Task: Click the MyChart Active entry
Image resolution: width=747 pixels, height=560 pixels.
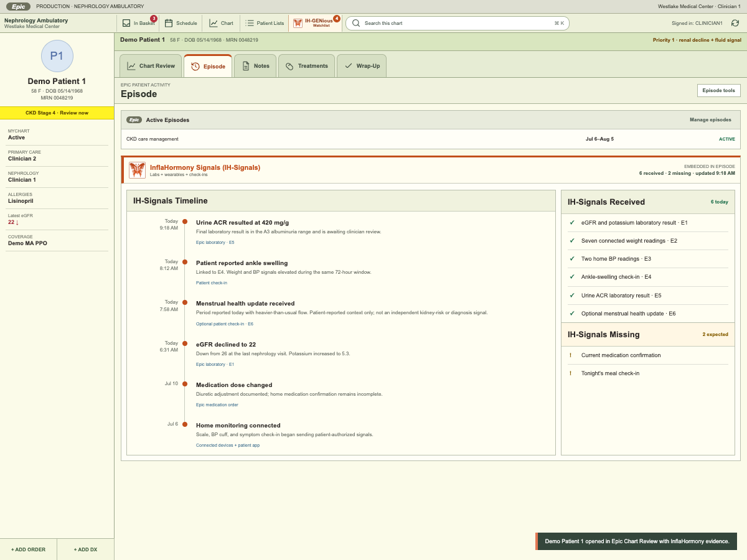Action: click(57, 134)
